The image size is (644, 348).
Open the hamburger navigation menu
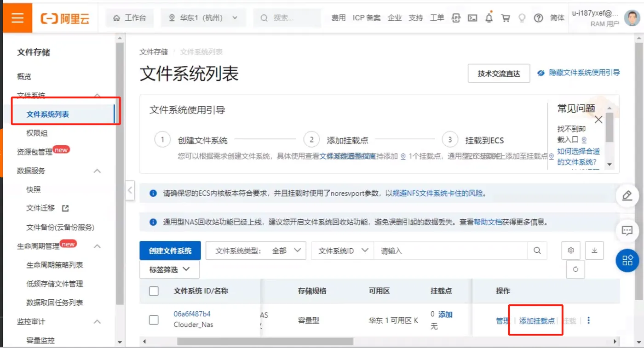pyautogui.click(x=17, y=18)
